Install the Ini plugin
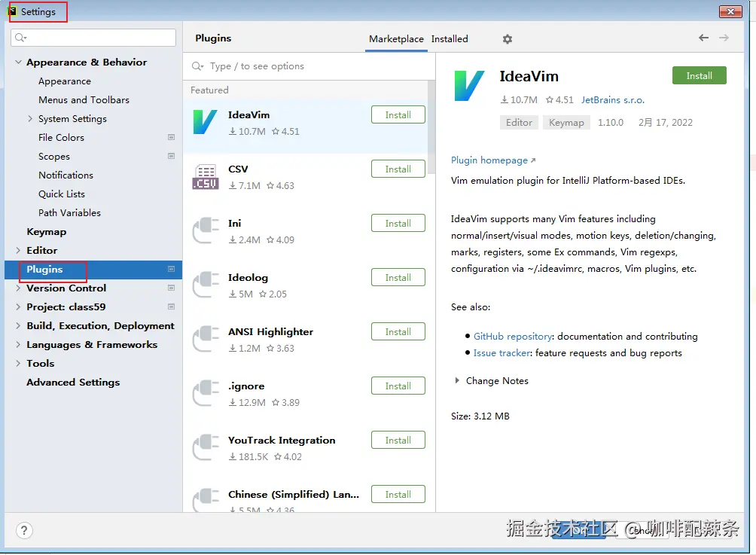Image resolution: width=756 pixels, height=555 pixels. [398, 223]
